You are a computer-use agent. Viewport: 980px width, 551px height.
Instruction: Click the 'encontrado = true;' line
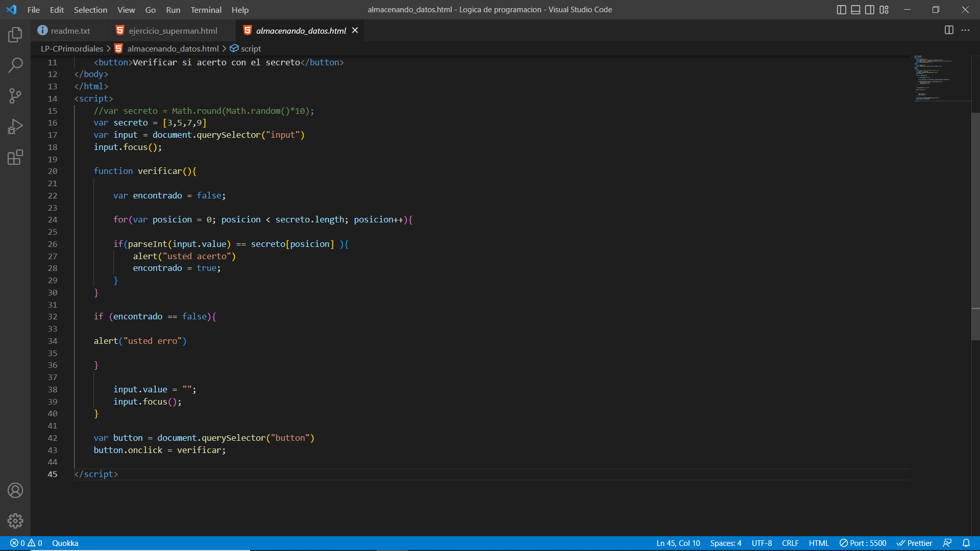point(177,268)
